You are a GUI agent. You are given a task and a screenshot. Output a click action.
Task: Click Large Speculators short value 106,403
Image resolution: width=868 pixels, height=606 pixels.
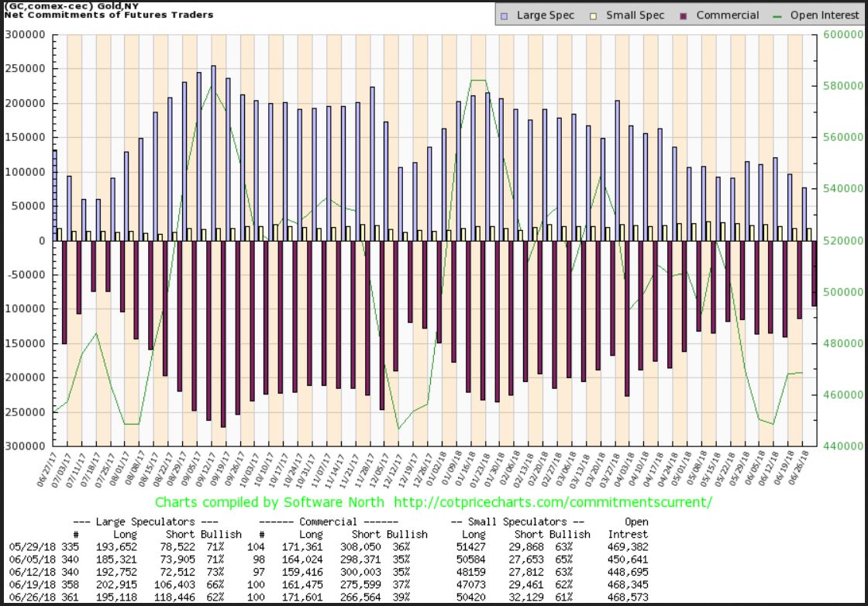click(x=174, y=585)
